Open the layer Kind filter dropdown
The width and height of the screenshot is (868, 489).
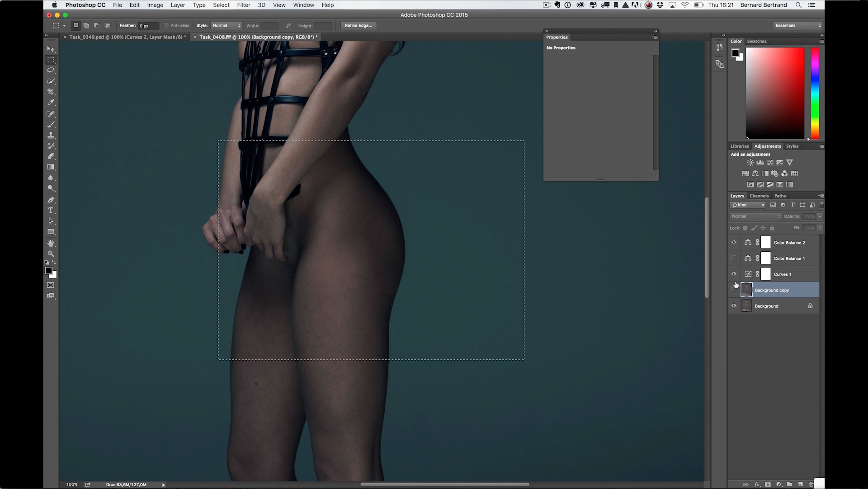coord(748,205)
